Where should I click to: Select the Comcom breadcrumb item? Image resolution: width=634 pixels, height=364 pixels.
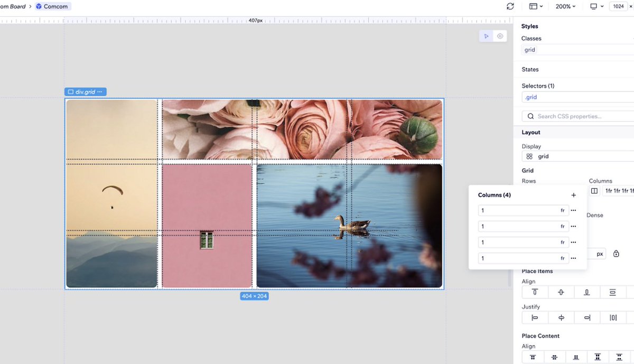[52, 6]
